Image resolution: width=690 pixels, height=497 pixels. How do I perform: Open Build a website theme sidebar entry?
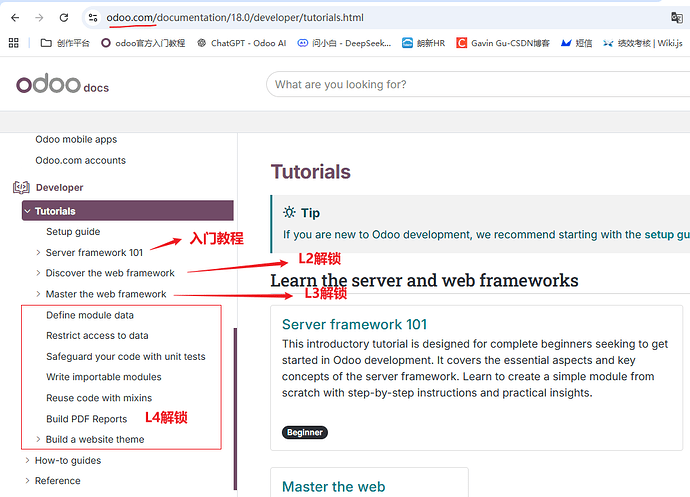pyautogui.click(x=95, y=439)
